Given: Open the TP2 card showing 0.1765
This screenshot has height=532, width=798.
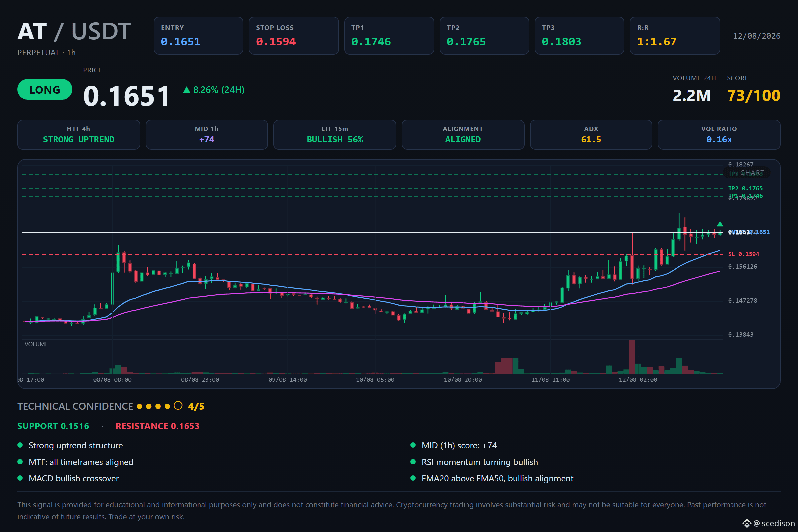Looking at the screenshot, I should click(x=484, y=36).
